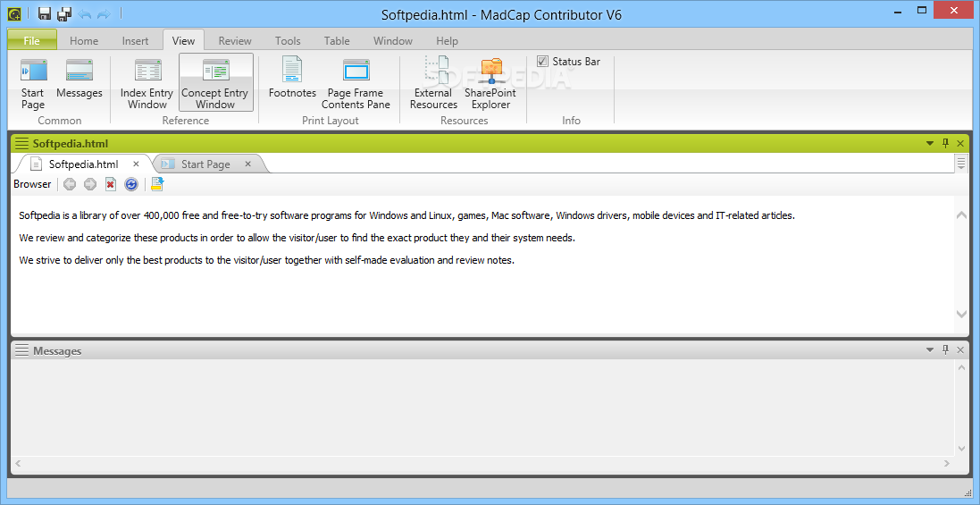Click the paragraph starting 'Softpedia is a library'
The height and width of the screenshot is (505, 980).
pyautogui.click(x=406, y=215)
